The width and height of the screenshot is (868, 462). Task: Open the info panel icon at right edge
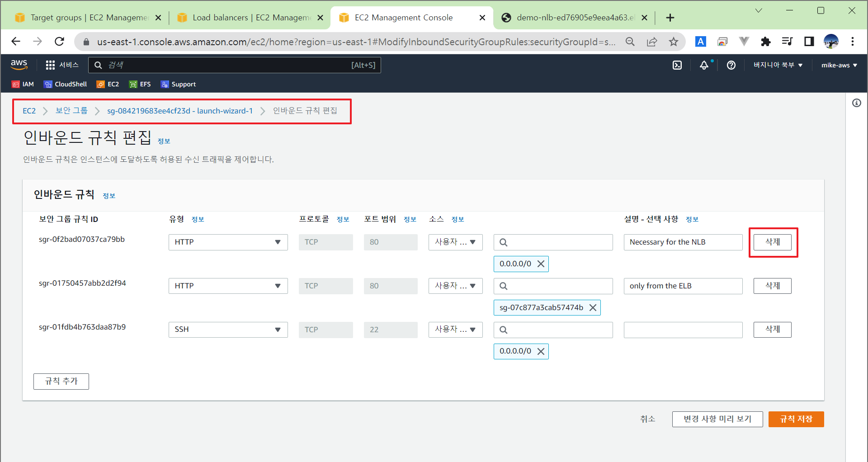[x=857, y=103]
